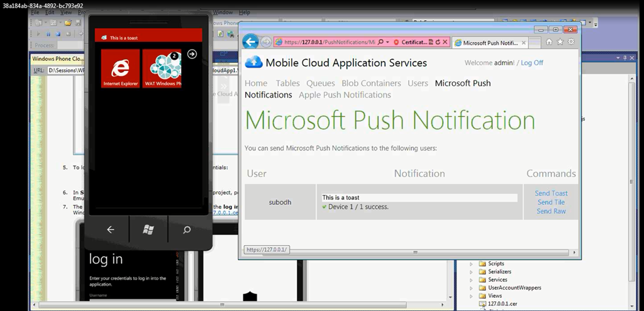Click the address bar URL field
The width and height of the screenshot is (644, 311).
pyautogui.click(x=328, y=42)
